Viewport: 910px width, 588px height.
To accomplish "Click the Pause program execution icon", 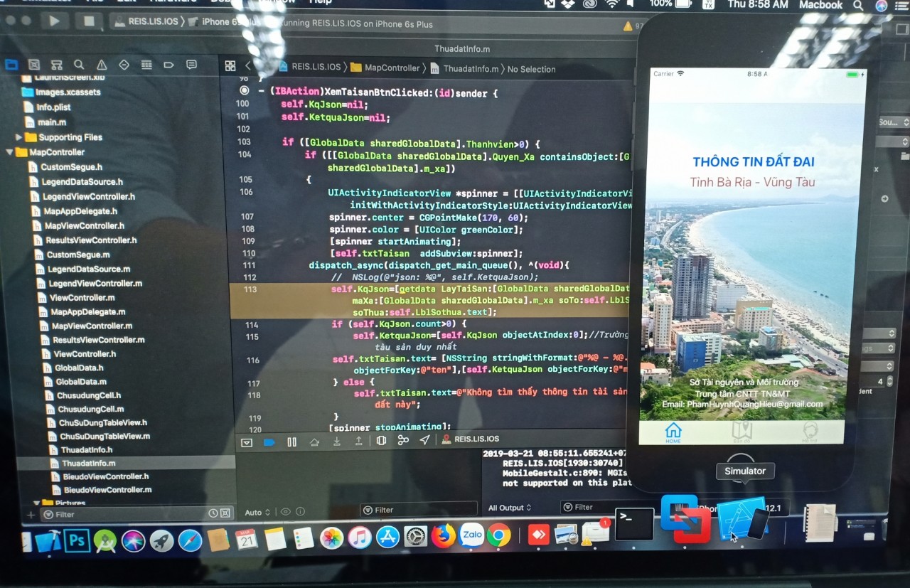I will (x=291, y=442).
